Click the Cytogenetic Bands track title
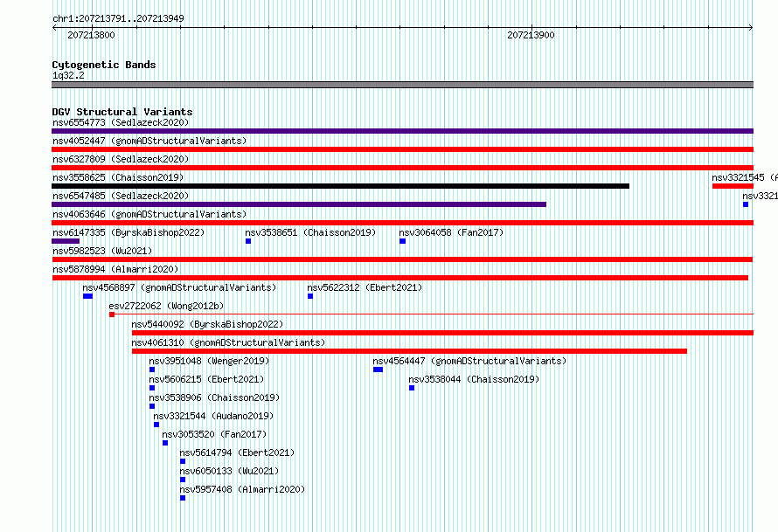The height and width of the screenshot is (532, 778). coord(104,65)
